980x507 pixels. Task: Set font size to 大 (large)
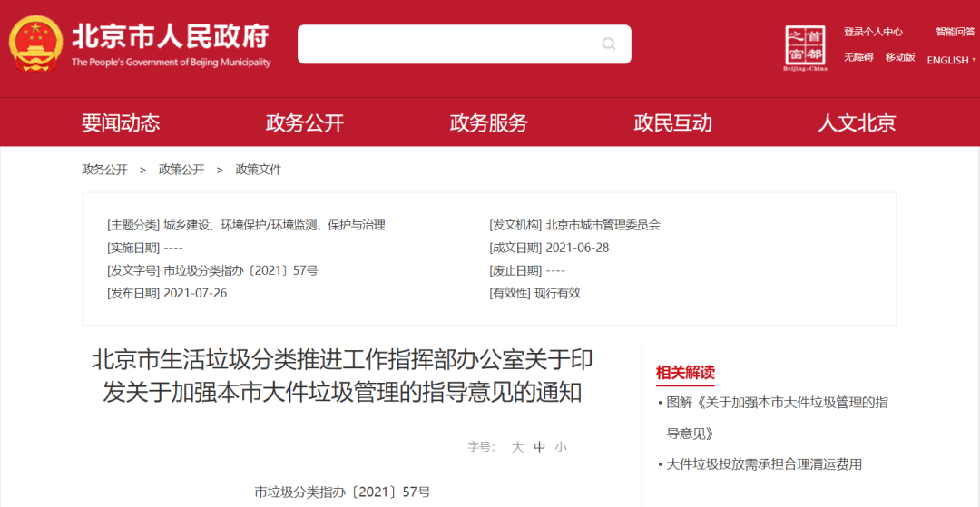click(x=517, y=447)
